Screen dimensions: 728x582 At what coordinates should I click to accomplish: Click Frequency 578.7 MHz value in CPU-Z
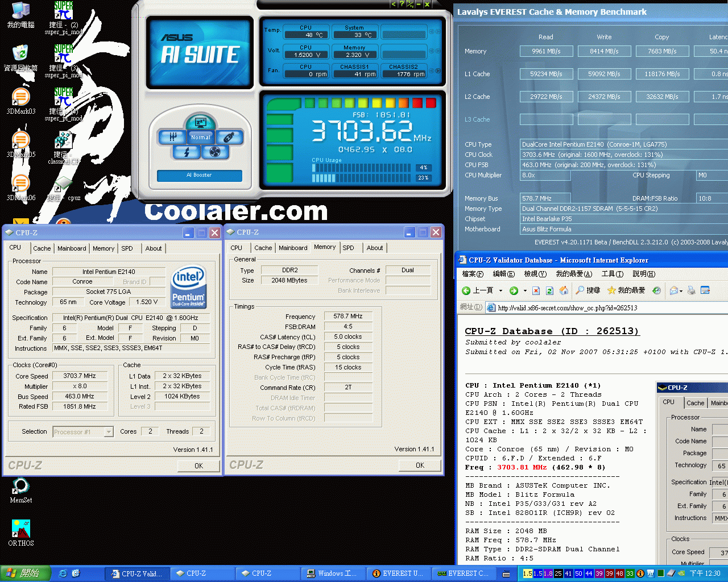click(348, 316)
